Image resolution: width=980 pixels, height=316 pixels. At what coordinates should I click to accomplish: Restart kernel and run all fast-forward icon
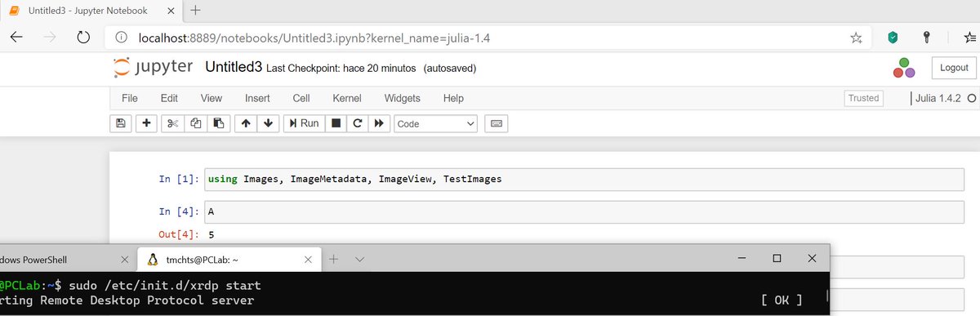379,123
